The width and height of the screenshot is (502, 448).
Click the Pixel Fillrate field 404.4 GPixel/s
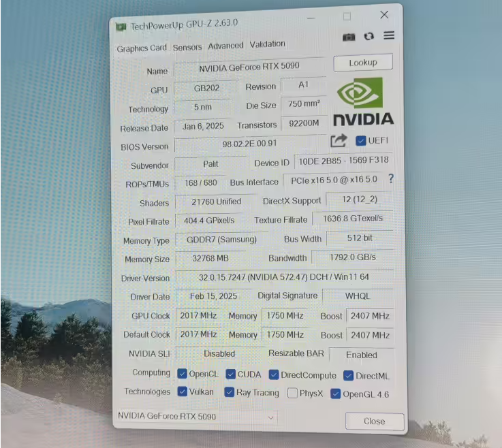tap(208, 221)
